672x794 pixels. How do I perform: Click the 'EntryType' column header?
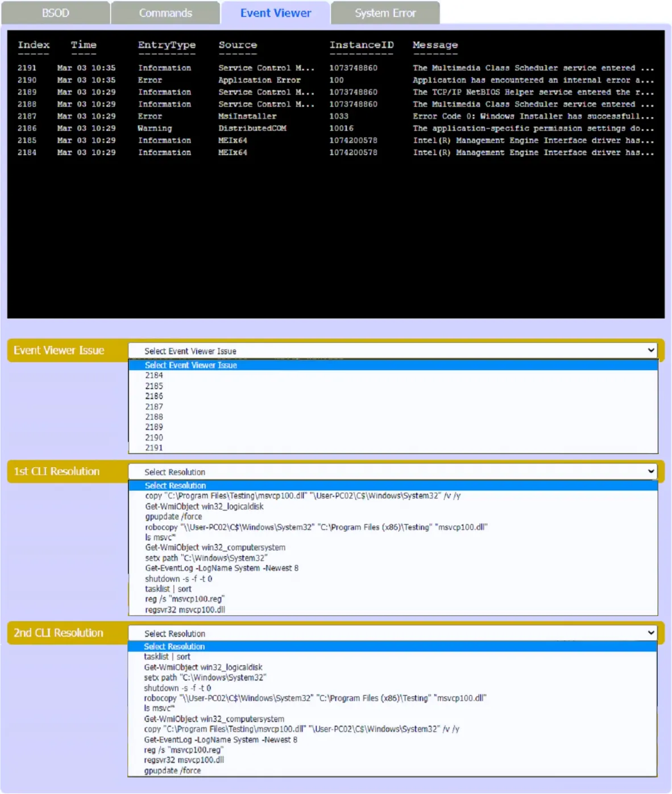pos(167,45)
